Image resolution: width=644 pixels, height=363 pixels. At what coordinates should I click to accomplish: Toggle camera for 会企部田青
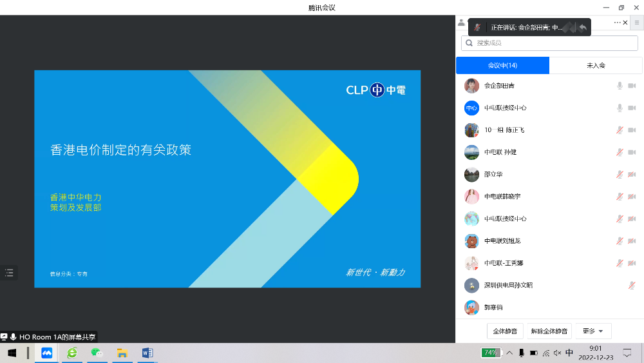(632, 86)
